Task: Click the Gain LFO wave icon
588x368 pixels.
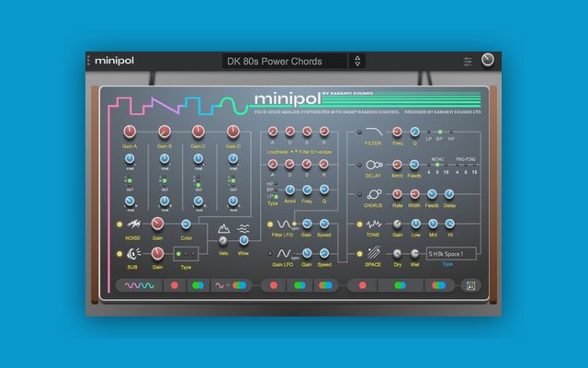Action: pos(283,254)
